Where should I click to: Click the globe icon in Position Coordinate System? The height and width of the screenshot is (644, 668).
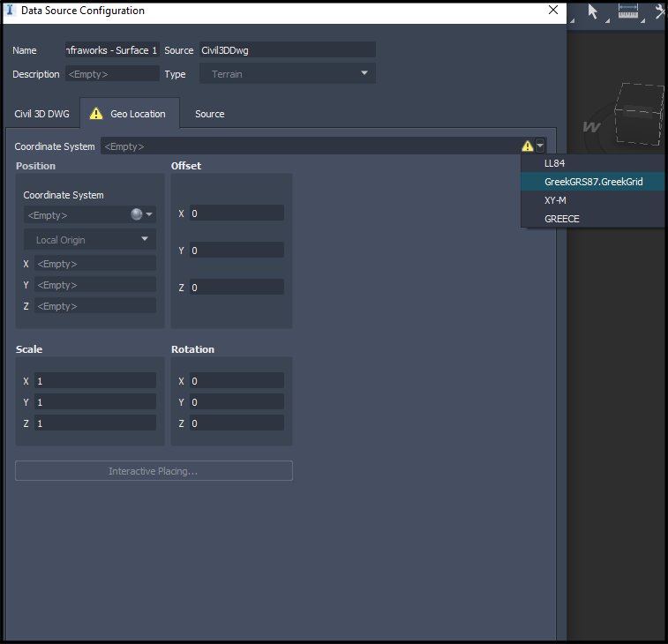click(x=136, y=214)
